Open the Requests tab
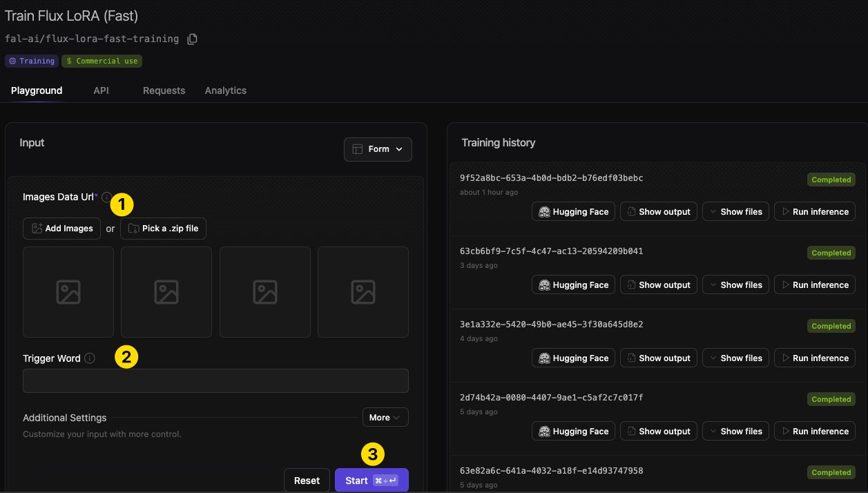 164,90
